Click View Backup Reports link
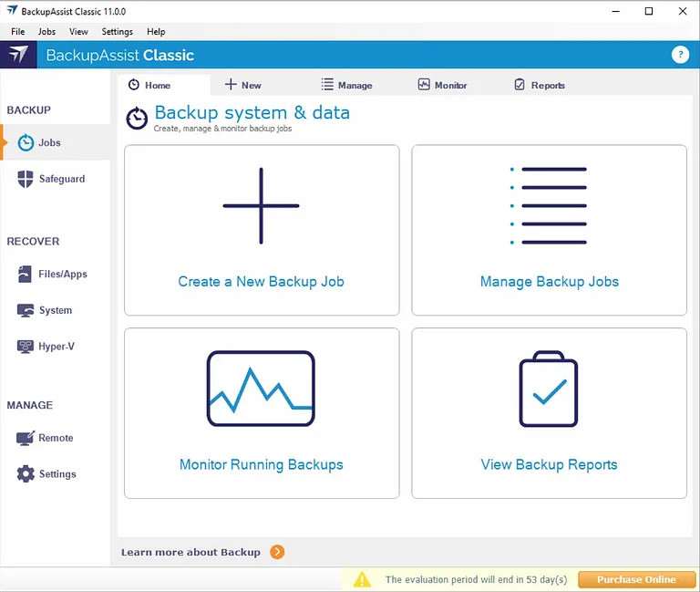The width and height of the screenshot is (700, 592). point(549,464)
